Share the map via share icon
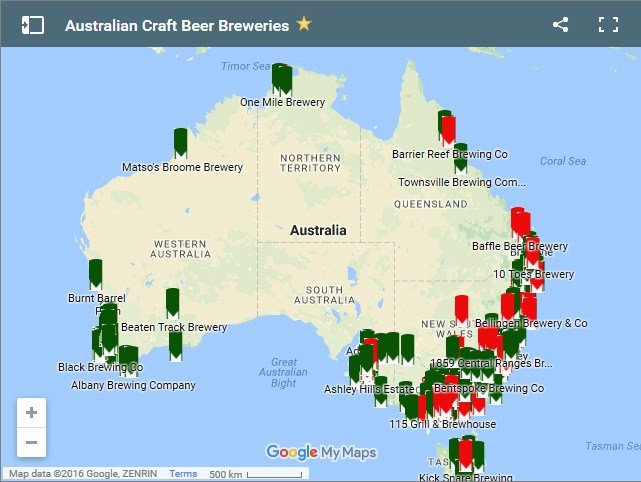 tap(560, 25)
